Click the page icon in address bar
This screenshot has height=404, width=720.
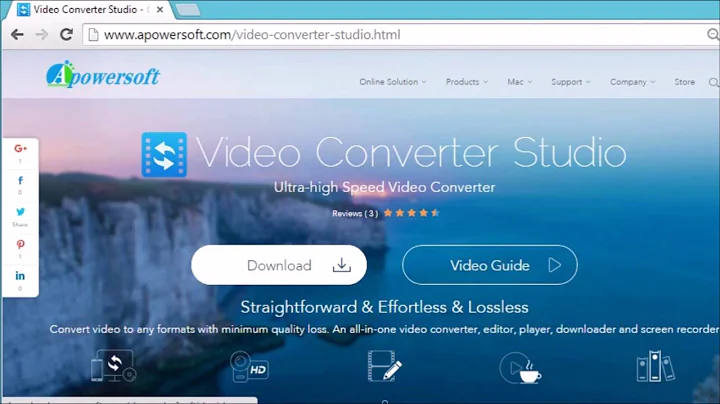click(93, 35)
